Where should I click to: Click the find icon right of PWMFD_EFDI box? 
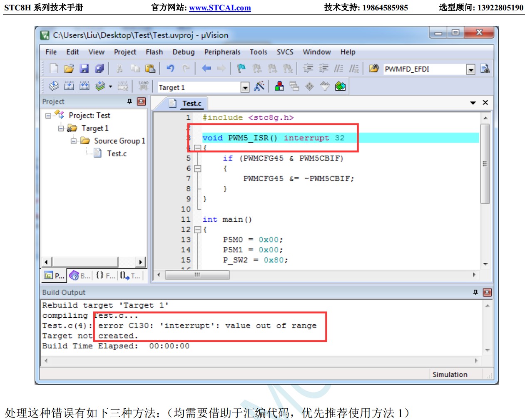[x=485, y=69]
